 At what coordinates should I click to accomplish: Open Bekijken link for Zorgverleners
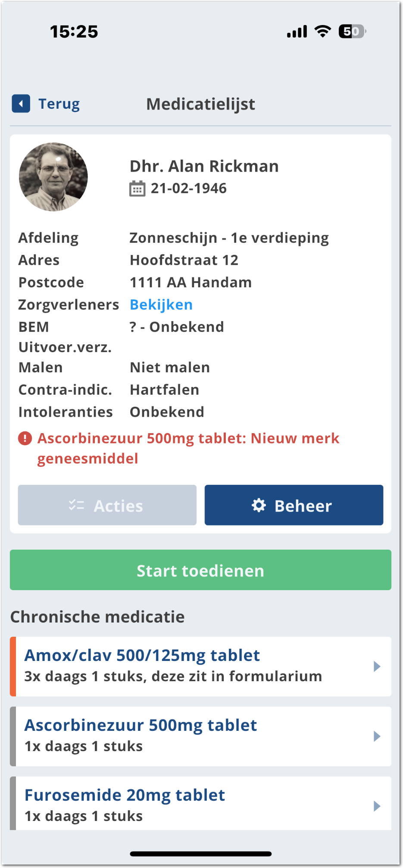click(161, 305)
